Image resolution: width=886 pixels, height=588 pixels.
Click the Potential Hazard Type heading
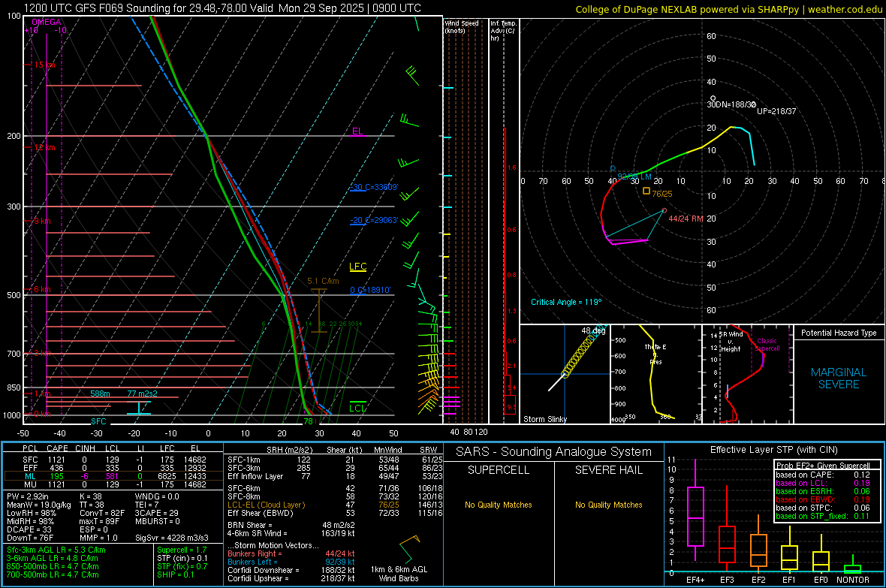[x=839, y=333]
